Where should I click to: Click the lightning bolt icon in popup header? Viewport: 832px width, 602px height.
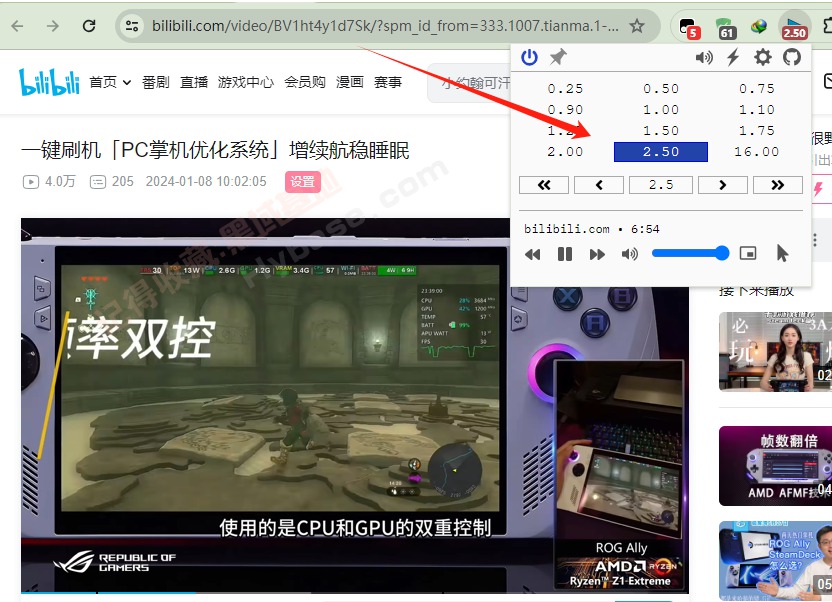[733, 57]
